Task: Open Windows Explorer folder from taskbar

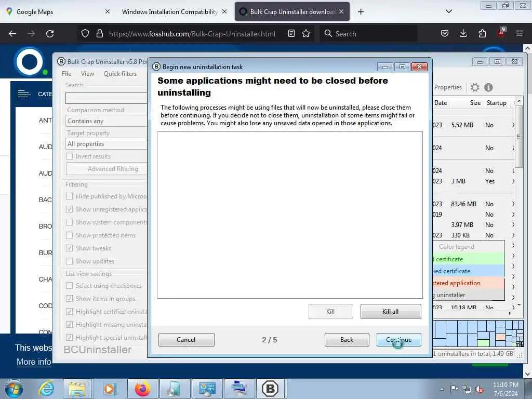Action: tap(77, 389)
